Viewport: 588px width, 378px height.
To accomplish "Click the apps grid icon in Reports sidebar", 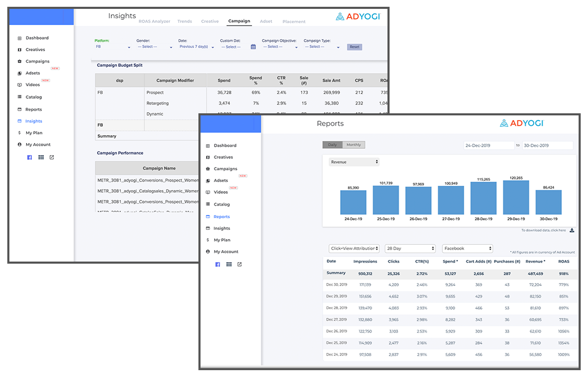I will (x=229, y=265).
